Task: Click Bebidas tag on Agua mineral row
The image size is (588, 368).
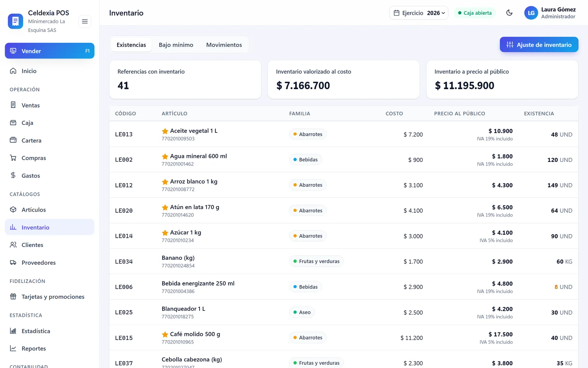Action: [305, 160]
